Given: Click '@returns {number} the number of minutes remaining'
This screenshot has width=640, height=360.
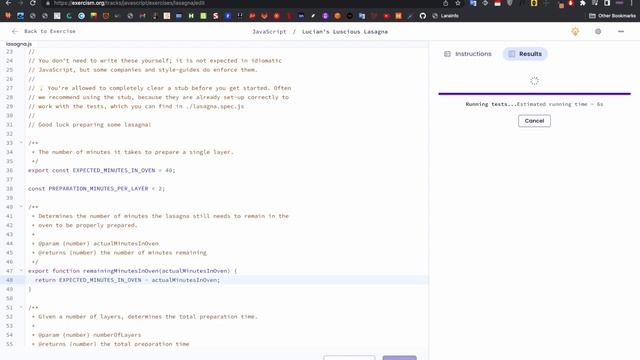Looking at the screenshot, I should point(119,253).
